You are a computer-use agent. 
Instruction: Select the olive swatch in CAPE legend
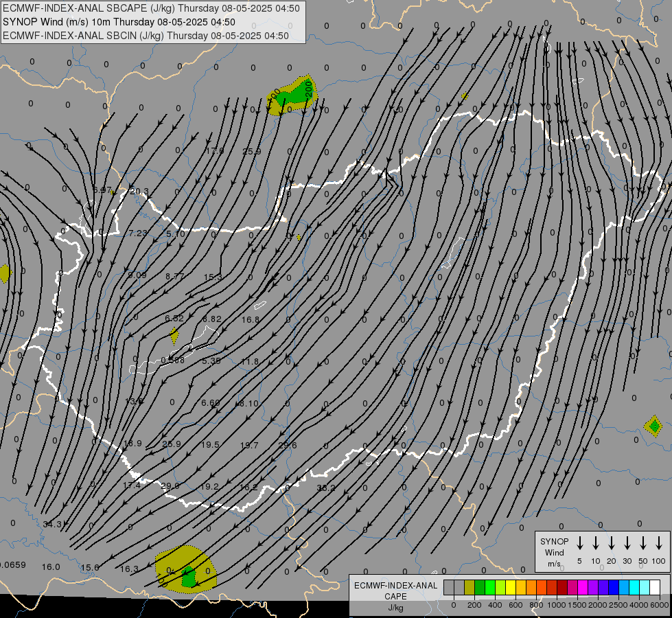pos(470,588)
